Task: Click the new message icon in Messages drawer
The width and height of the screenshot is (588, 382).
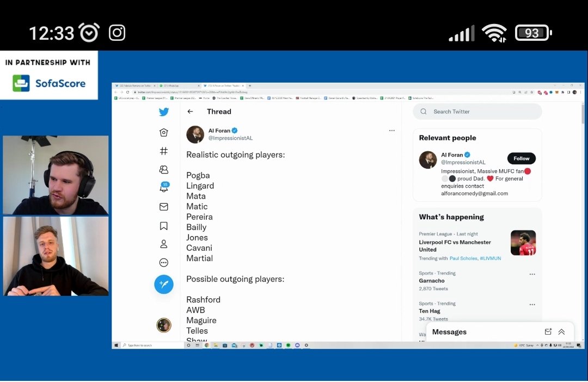Action: click(x=548, y=331)
